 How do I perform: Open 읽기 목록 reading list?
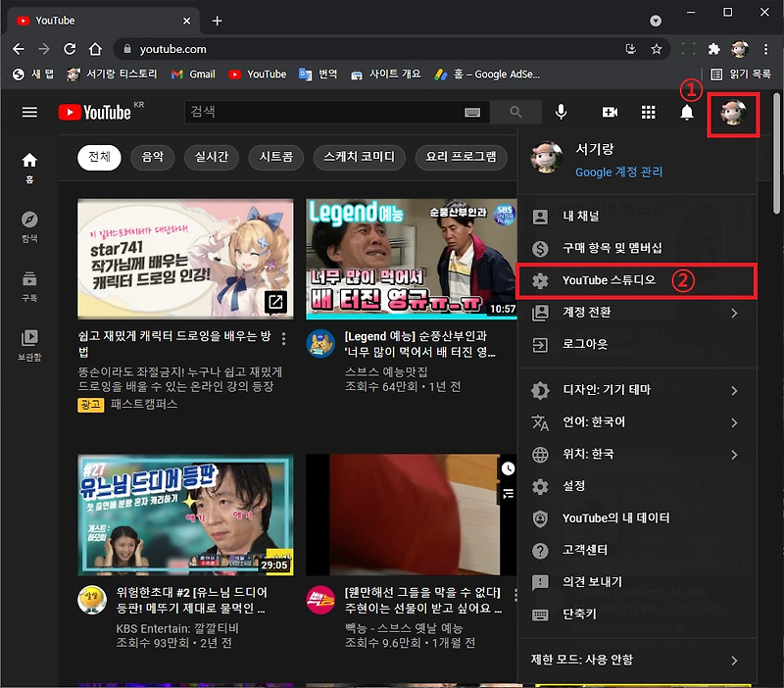741,74
